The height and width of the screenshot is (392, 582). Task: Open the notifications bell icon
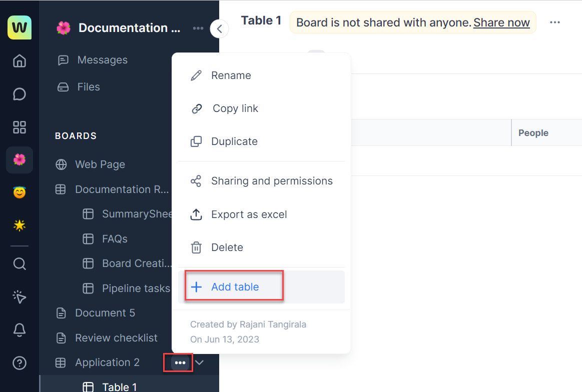click(x=20, y=329)
